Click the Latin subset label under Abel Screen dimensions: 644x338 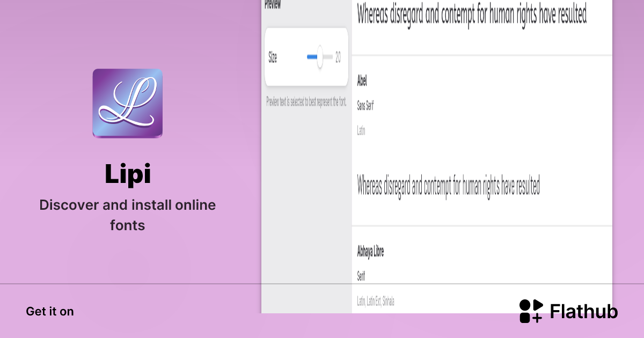[x=361, y=130]
